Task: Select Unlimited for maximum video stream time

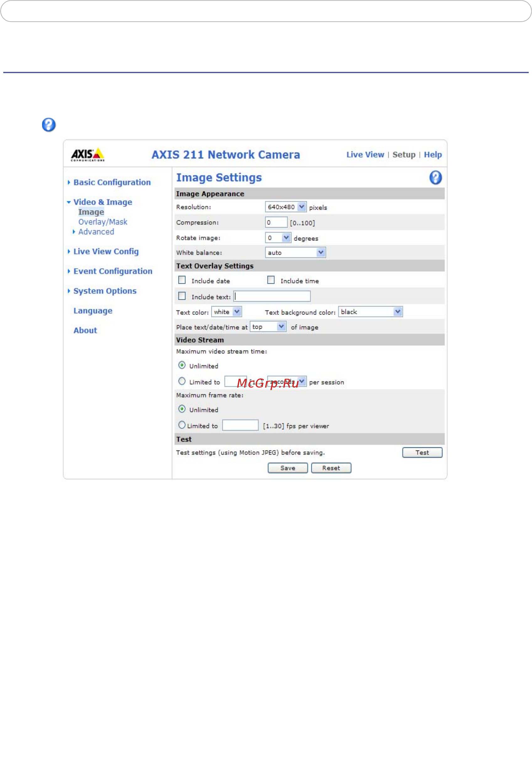Action: pyautogui.click(x=182, y=365)
